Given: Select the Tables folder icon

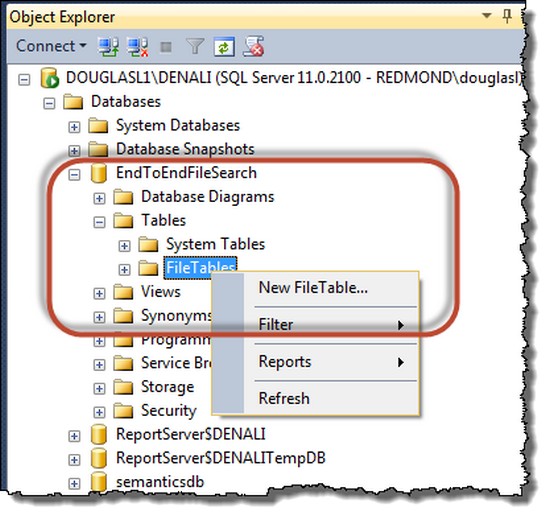Looking at the screenshot, I should coord(123,221).
